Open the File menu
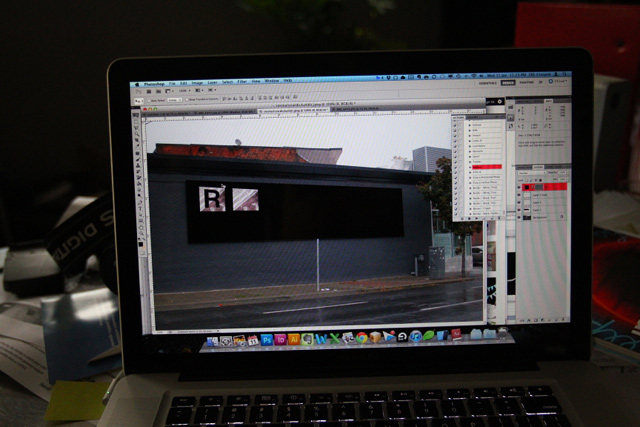 point(173,82)
